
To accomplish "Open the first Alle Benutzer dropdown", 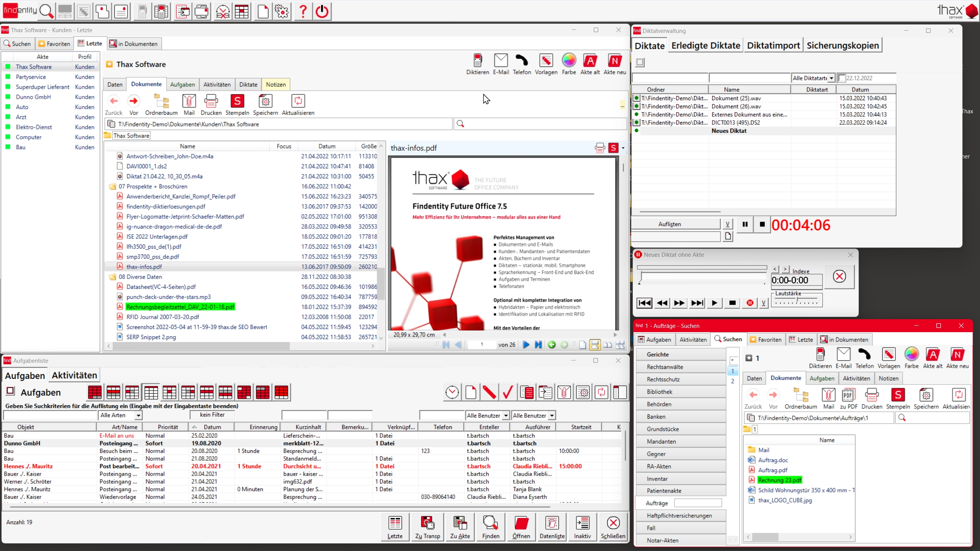I will (506, 416).
